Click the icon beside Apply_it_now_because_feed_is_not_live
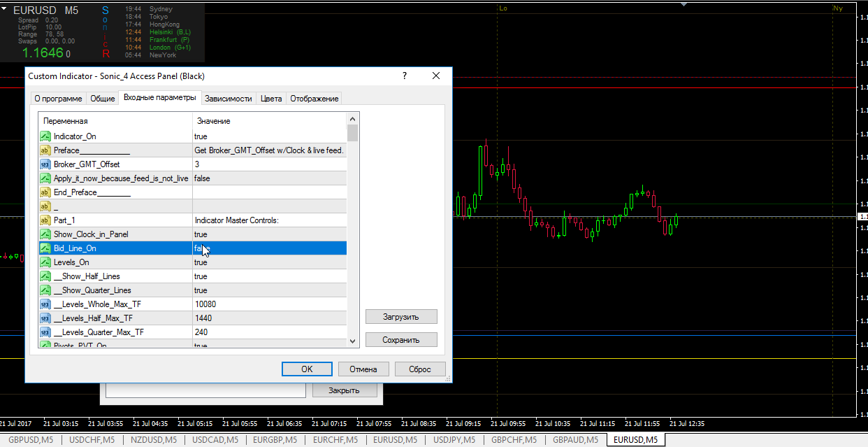Image resolution: width=868 pixels, height=447 pixels. click(45, 178)
